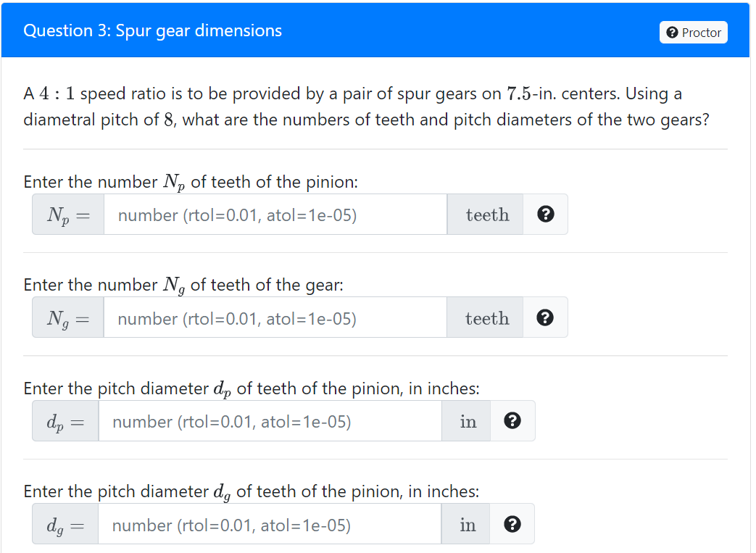Viewport: 756px width, 553px height.
Task: Open help for the Ng teeth field
Action: point(545,317)
